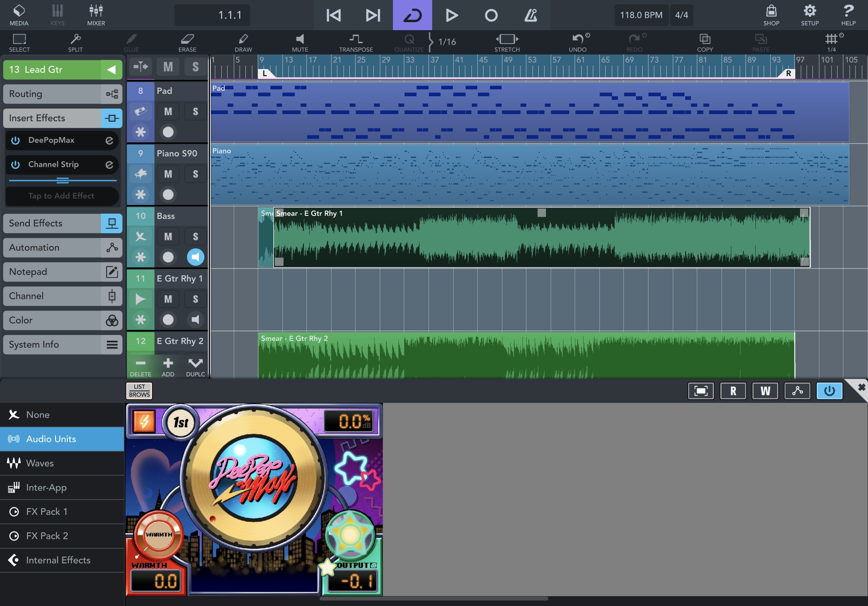868x606 pixels.
Task: Select None in effect category list
Action: (x=62, y=415)
